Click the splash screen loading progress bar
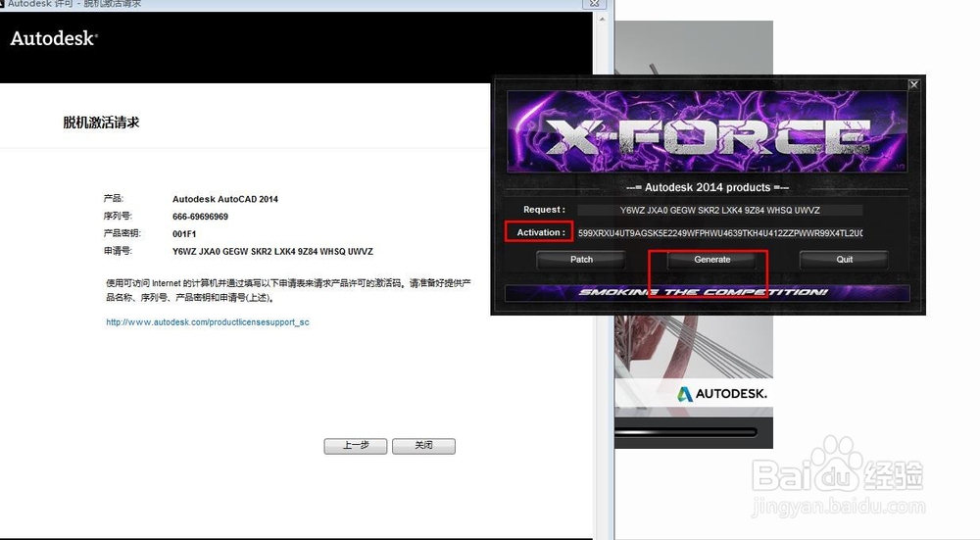The width and height of the screenshot is (980, 540). [x=686, y=432]
